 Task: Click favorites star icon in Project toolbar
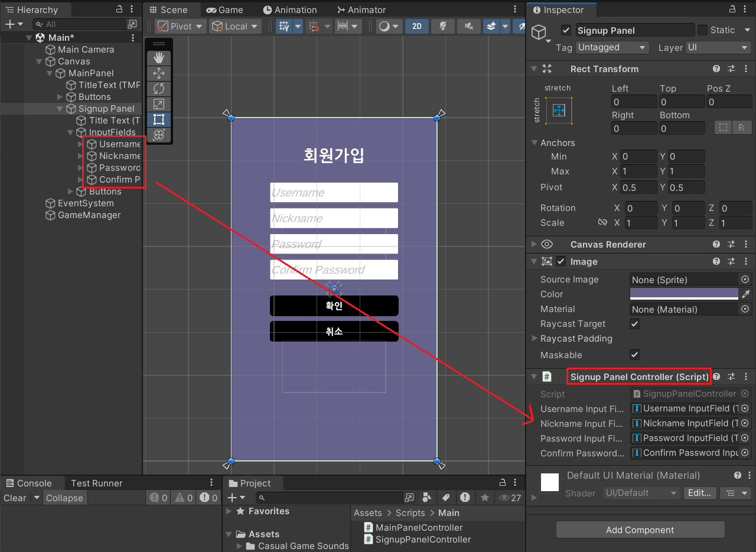(485, 498)
